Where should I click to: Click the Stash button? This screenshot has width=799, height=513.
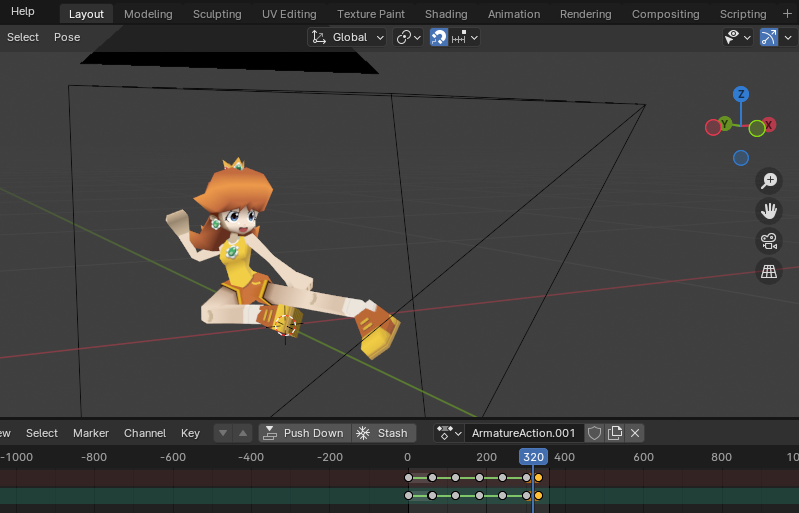(x=384, y=433)
